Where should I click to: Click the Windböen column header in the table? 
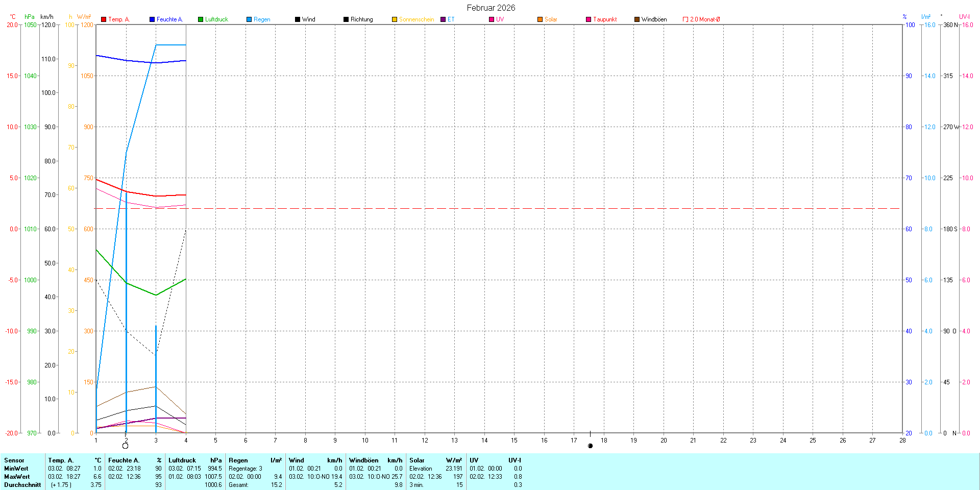[363, 460]
